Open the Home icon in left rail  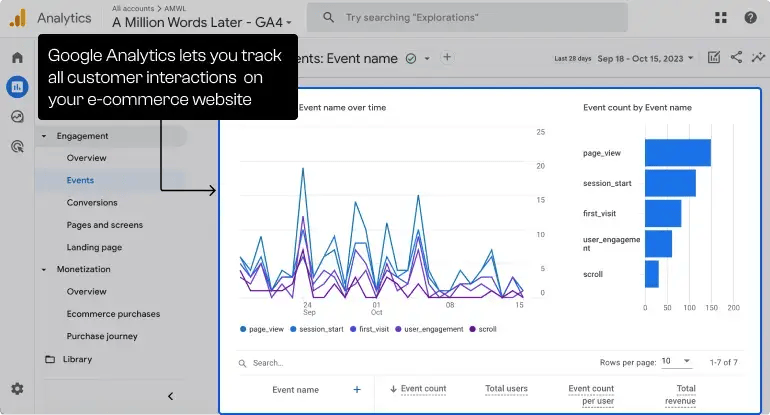point(17,58)
